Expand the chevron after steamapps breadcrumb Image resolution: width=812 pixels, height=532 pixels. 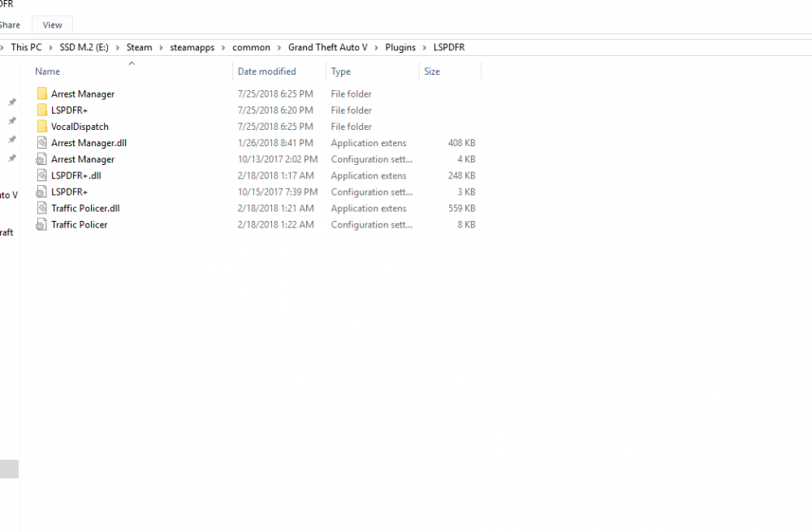point(223,48)
